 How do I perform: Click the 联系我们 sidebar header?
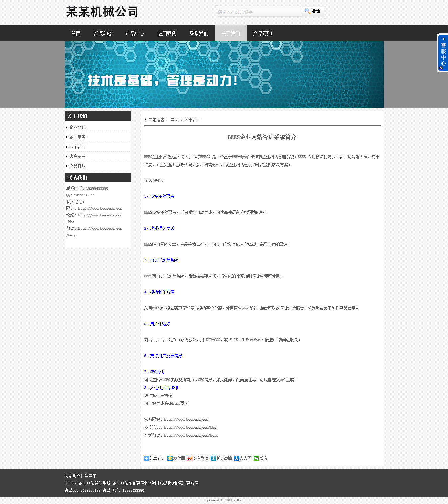pos(98,178)
